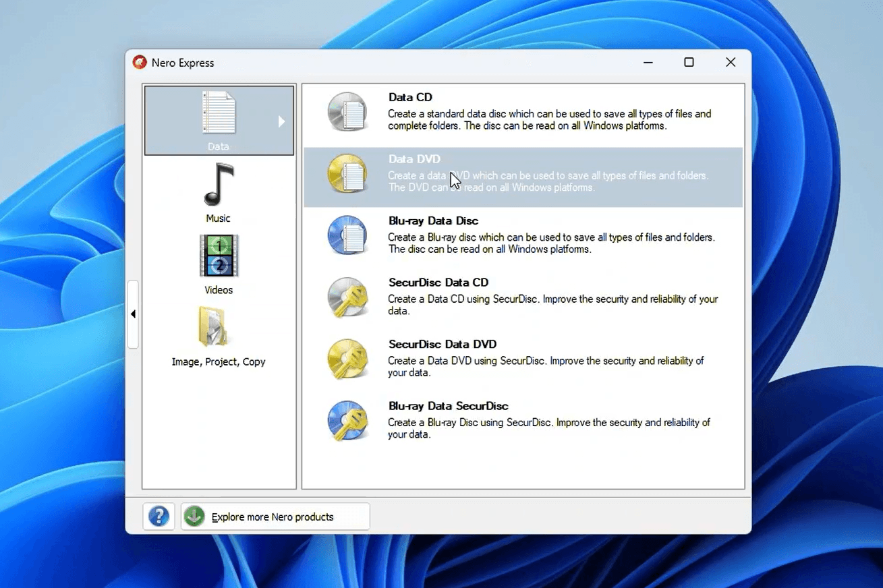Minimize the Nero Express window
Image resolution: width=883 pixels, height=588 pixels.
(x=648, y=62)
